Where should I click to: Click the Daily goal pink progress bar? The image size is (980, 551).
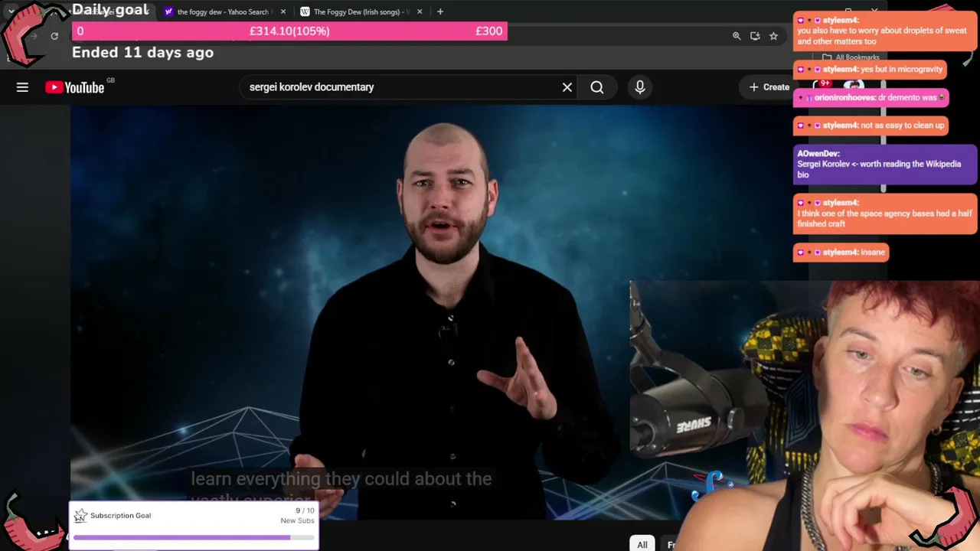[289, 31]
